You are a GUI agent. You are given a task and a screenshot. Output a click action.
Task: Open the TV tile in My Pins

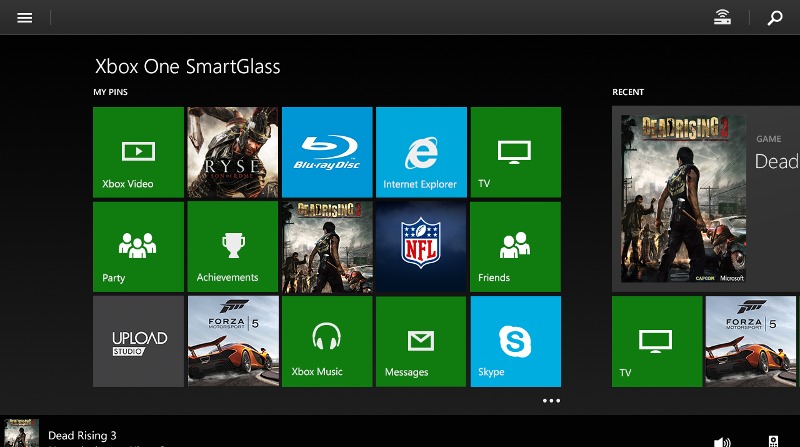pyautogui.click(x=516, y=152)
